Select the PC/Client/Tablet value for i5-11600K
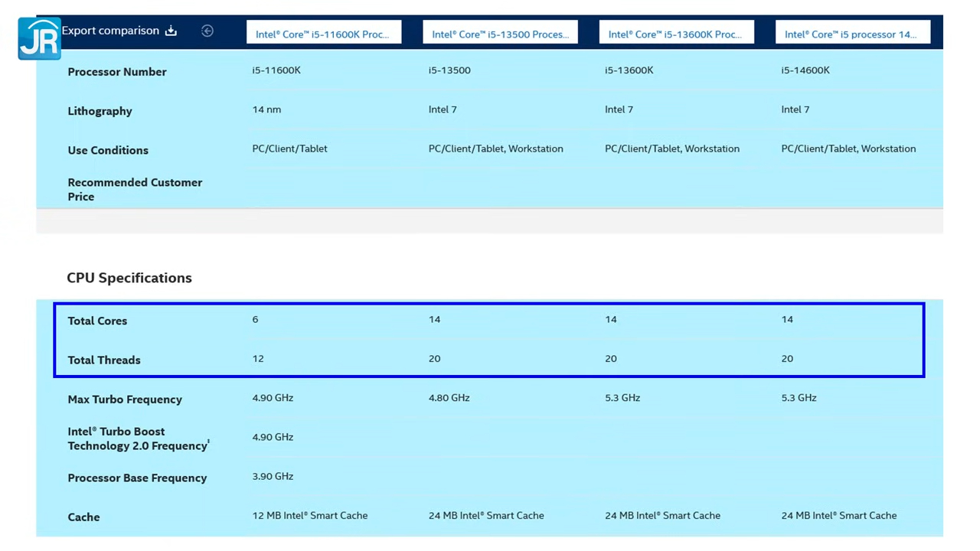 click(x=289, y=148)
